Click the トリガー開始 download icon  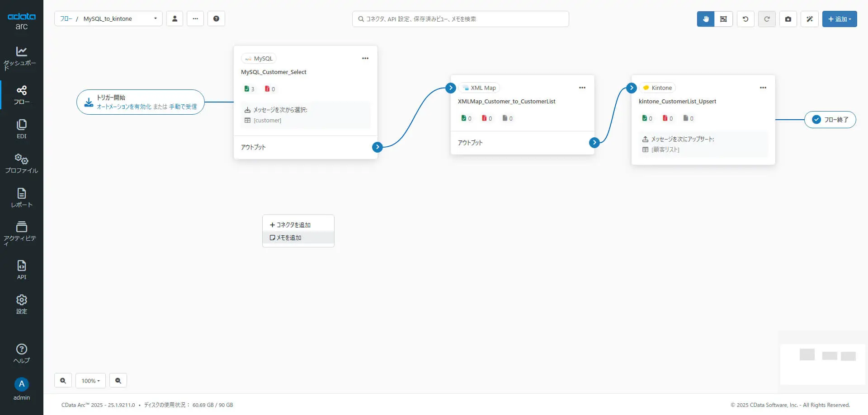click(89, 102)
